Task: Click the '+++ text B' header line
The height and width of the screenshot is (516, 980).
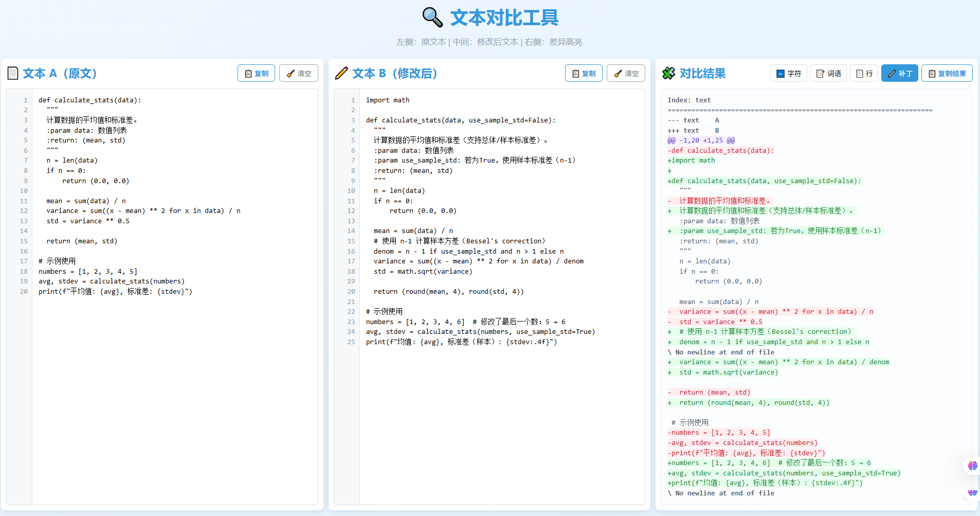Action: [x=694, y=131]
